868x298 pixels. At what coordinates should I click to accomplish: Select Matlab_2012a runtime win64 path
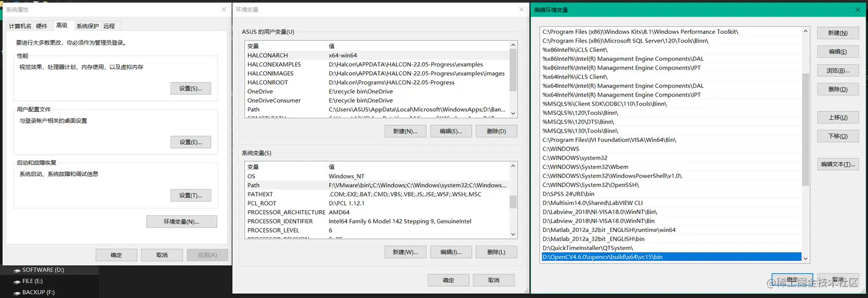point(671,230)
